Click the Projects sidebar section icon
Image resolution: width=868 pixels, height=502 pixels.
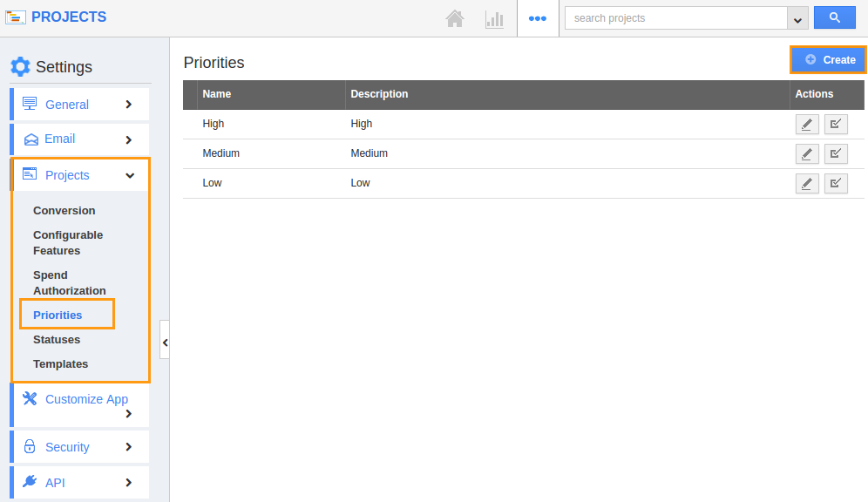tap(30, 174)
